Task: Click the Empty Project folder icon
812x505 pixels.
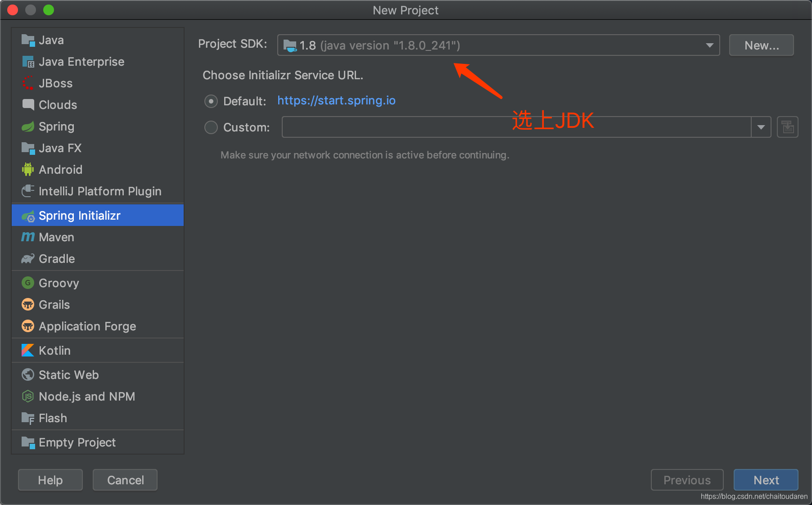Action: click(28, 442)
